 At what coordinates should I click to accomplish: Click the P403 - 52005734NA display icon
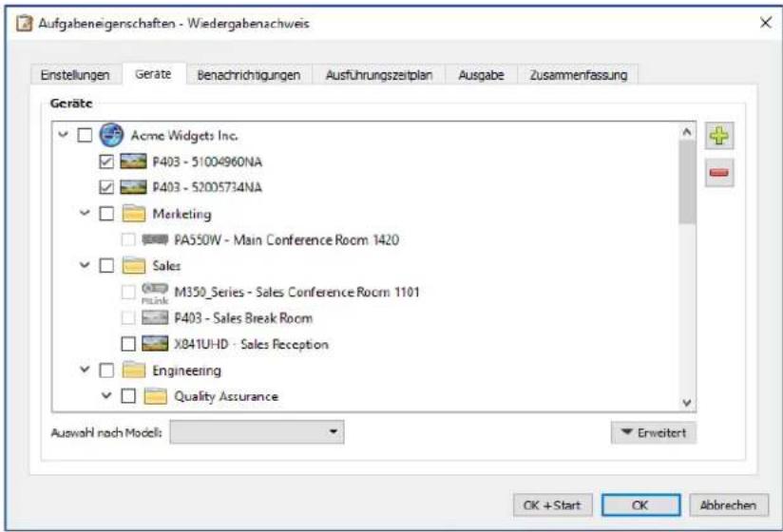pos(133,187)
